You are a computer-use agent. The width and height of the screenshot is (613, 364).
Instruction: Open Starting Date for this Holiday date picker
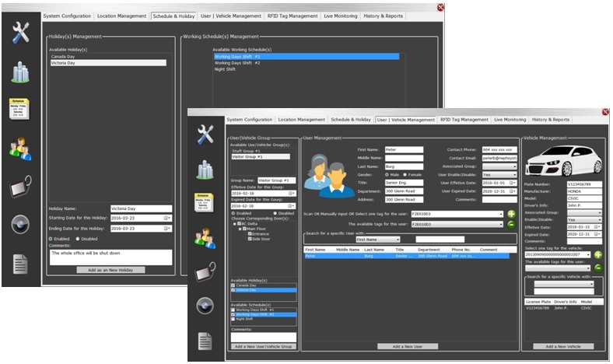(167, 219)
